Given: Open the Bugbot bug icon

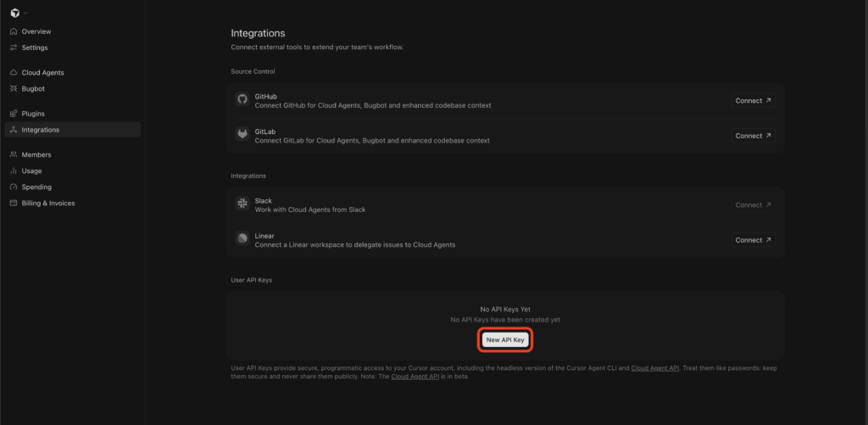Looking at the screenshot, I should pyautogui.click(x=14, y=89).
